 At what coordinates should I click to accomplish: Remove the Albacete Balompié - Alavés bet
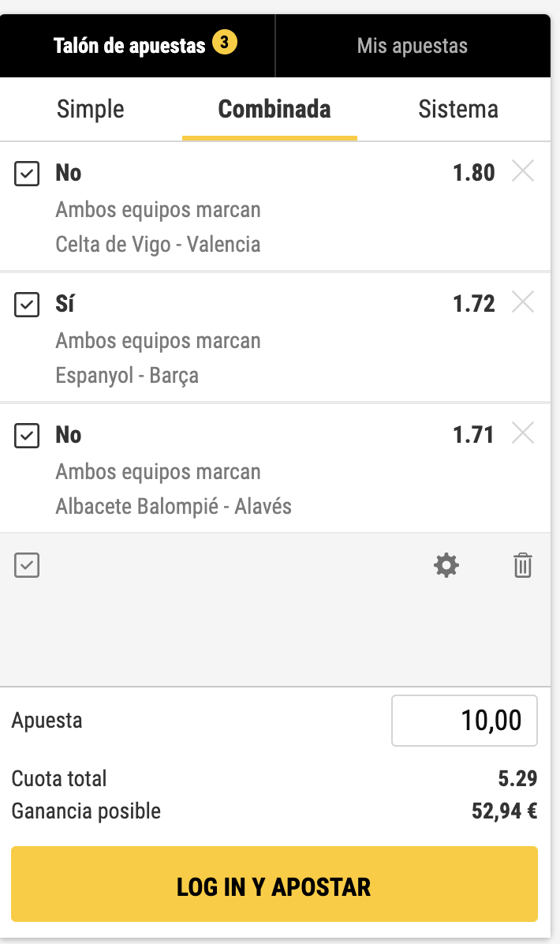point(523,433)
